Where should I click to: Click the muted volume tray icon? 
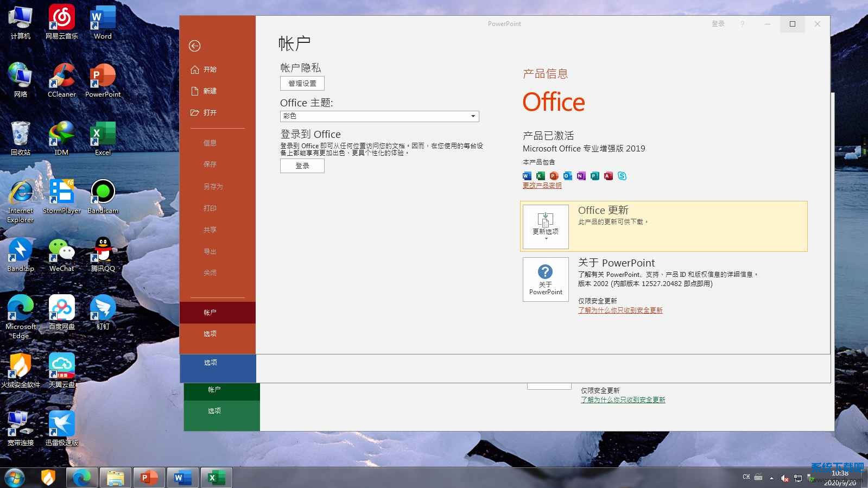pyautogui.click(x=784, y=478)
